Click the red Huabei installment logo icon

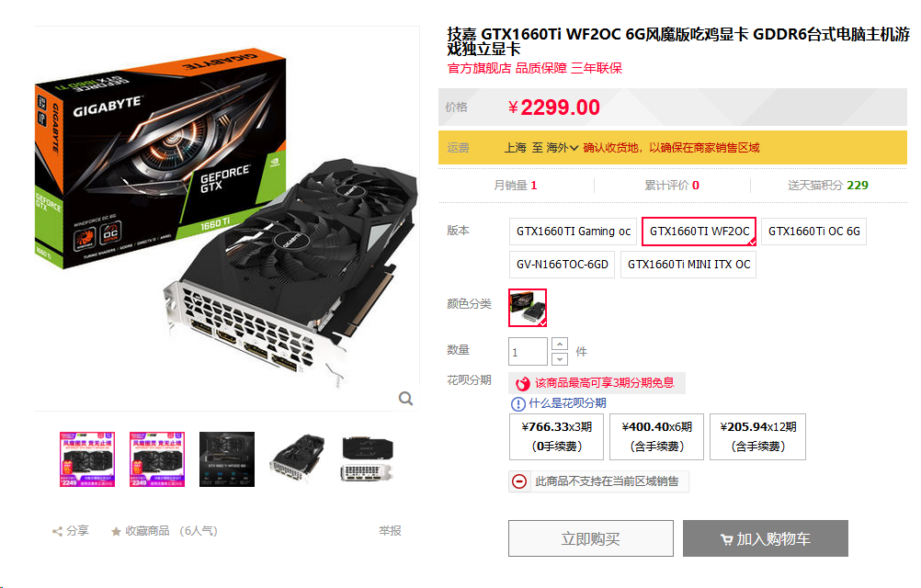pos(523,384)
